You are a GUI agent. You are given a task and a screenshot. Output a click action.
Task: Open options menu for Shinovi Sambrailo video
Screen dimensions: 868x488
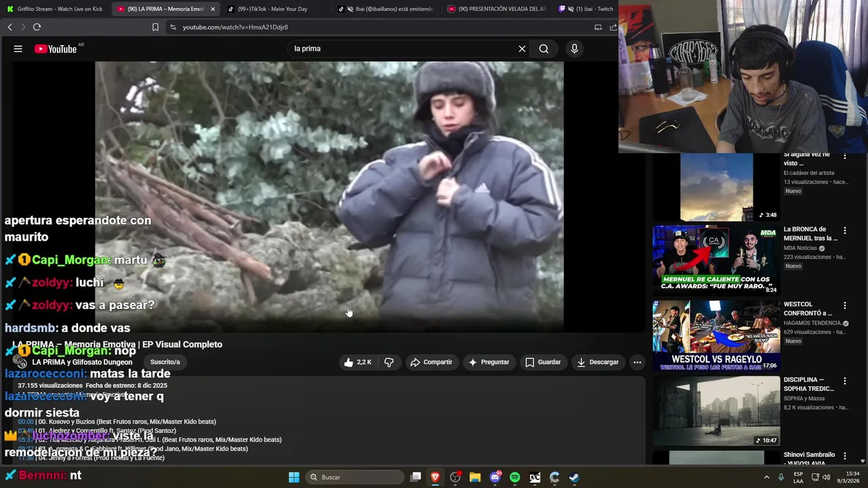pos(844,455)
